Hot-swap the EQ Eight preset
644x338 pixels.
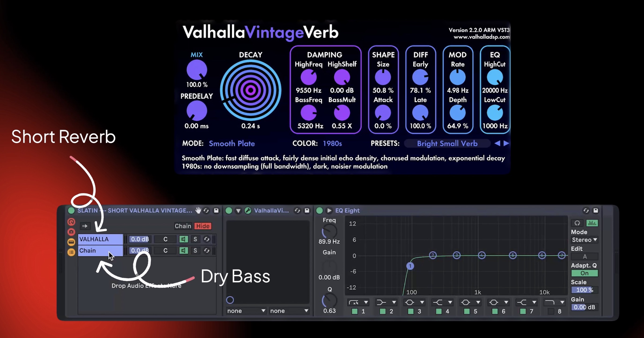[x=586, y=211]
